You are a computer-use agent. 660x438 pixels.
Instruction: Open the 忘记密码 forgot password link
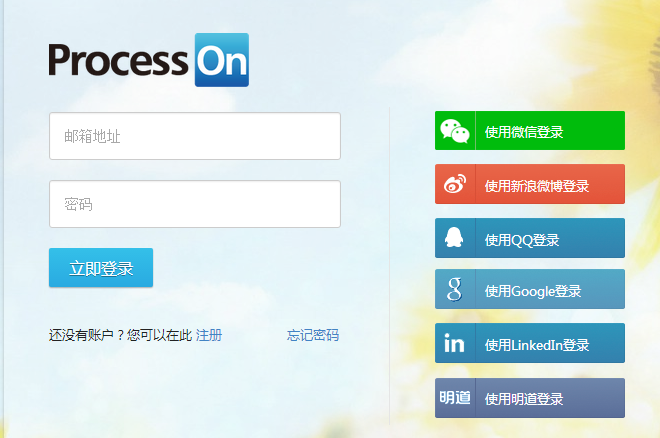(x=313, y=335)
